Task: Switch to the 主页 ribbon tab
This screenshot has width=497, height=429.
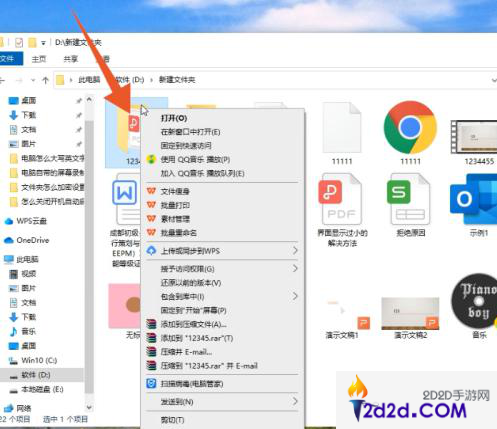Action: [39, 59]
